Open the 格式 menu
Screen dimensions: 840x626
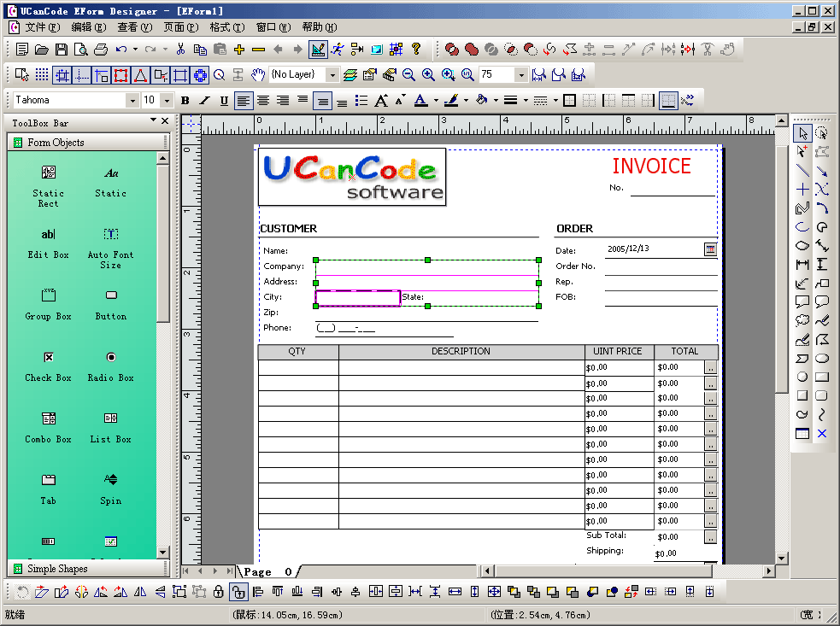(x=226, y=27)
